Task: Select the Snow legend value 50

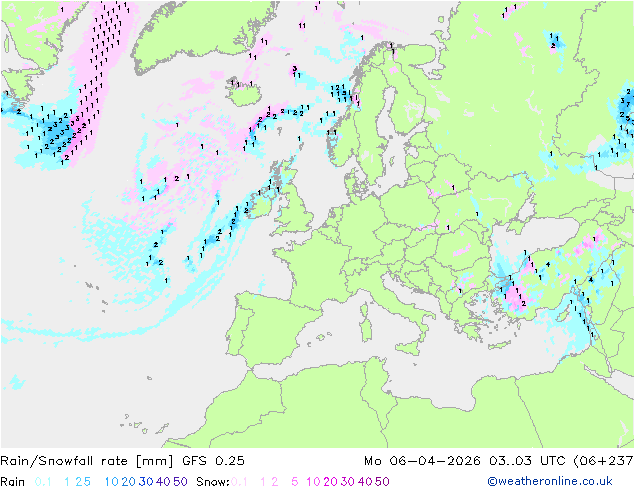Action: (382, 482)
